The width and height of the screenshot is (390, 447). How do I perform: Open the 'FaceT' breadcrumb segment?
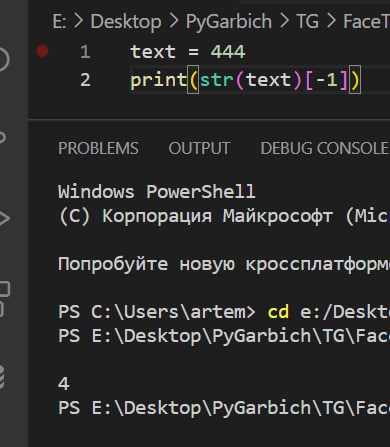pyautogui.click(x=366, y=22)
